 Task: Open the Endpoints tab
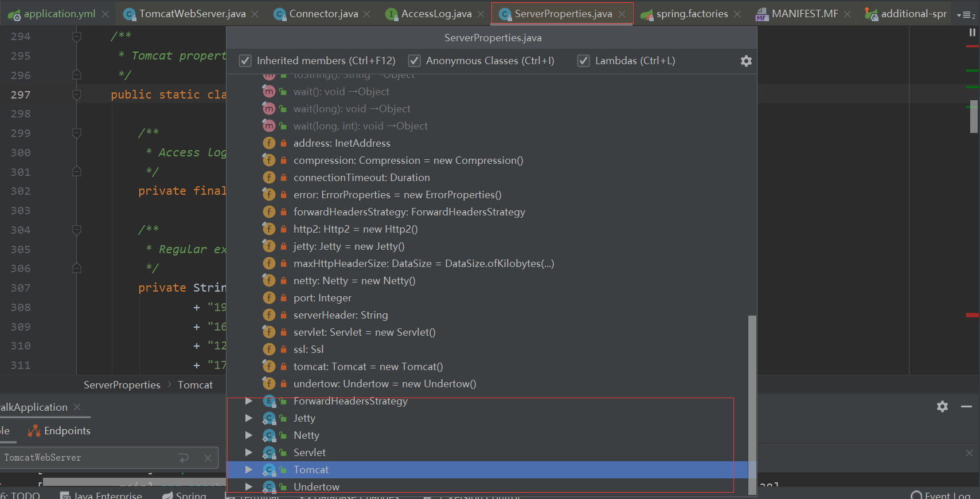(59, 431)
